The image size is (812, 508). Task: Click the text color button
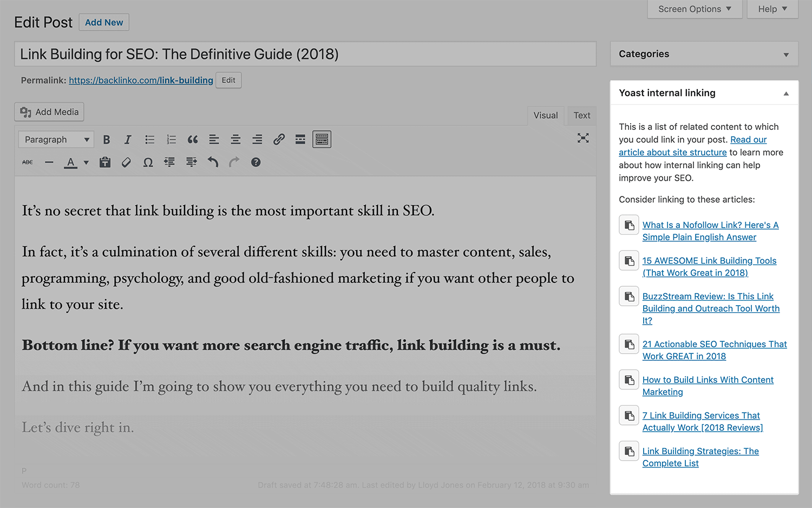tap(70, 162)
